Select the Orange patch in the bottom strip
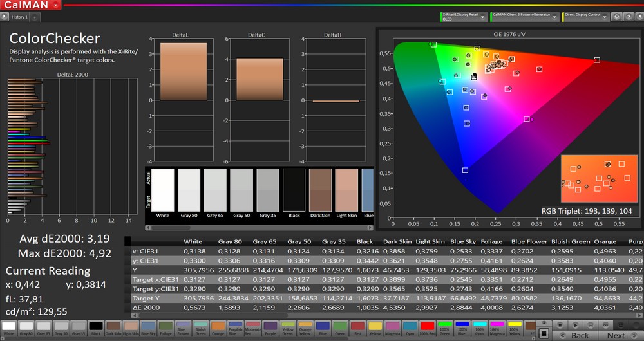This screenshot has width=644, height=341. click(x=218, y=328)
